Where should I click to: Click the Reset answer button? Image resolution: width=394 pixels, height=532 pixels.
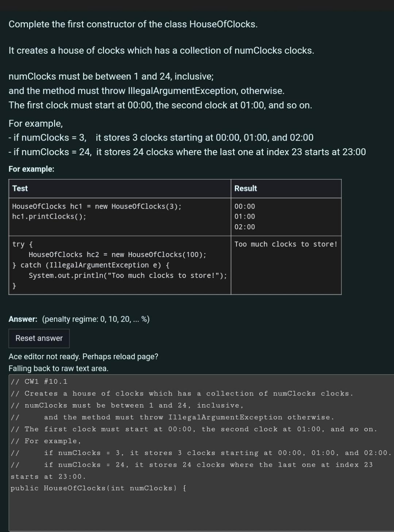coord(39,338)
